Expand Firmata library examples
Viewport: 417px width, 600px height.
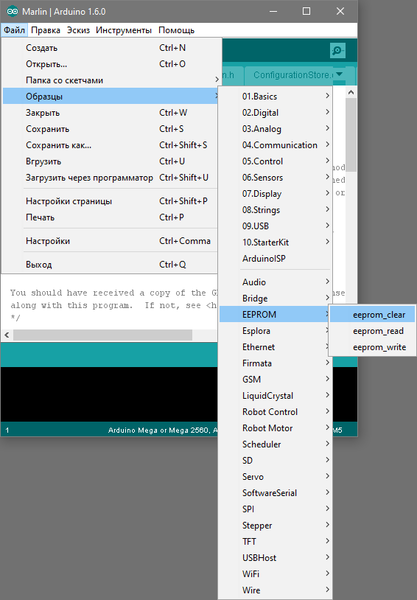tap(276, 363)
